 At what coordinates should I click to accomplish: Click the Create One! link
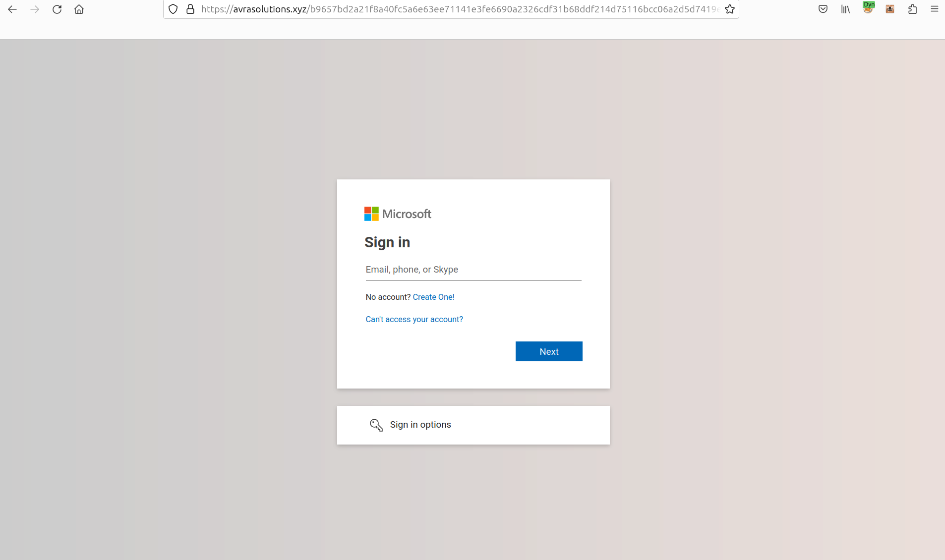point(433,297)
